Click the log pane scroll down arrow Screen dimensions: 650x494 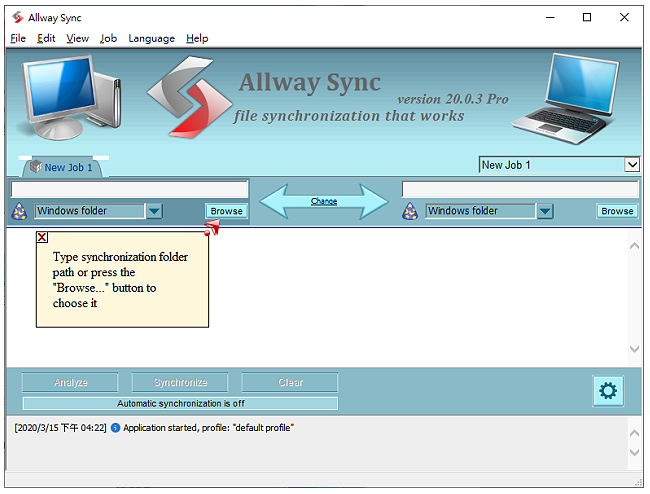[634, 452]
